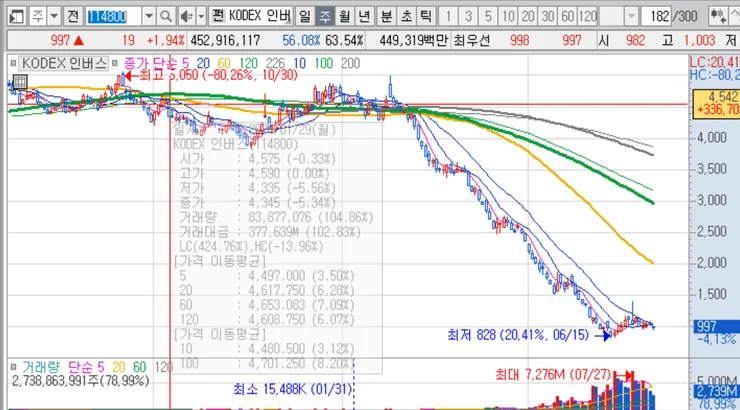Select the 10 interval button
This screenshot has width=740, height=410.
tap(508, 17)
